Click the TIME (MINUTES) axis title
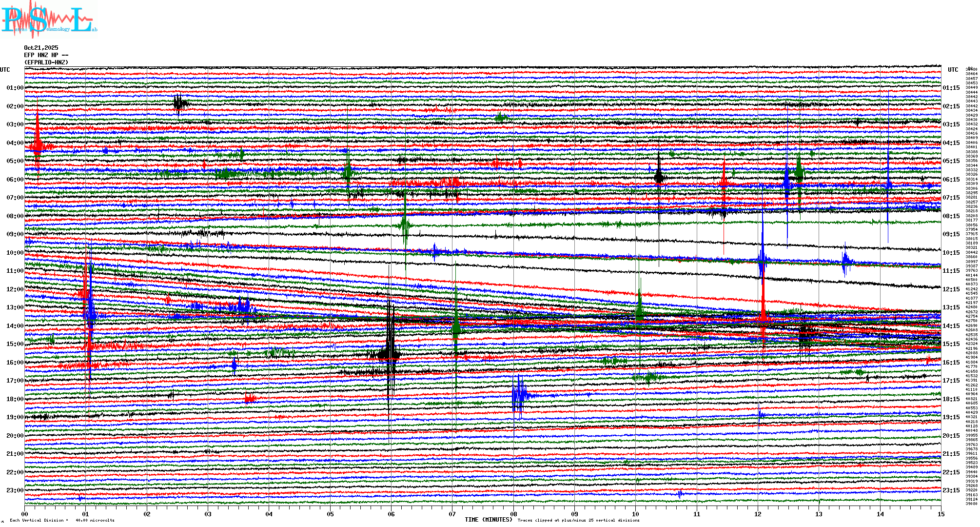Image resolution: width=980 pixels, height=527 pixels. (489, 520)
